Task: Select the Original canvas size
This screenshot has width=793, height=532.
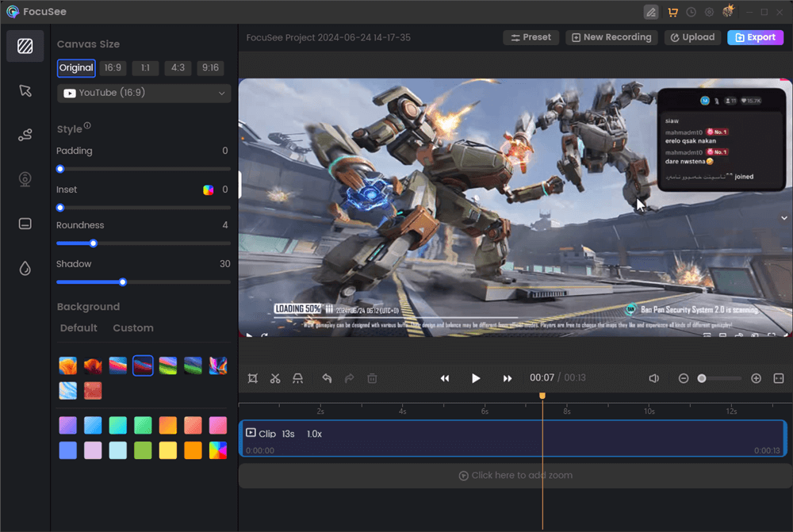Action: tap(76, 67)
